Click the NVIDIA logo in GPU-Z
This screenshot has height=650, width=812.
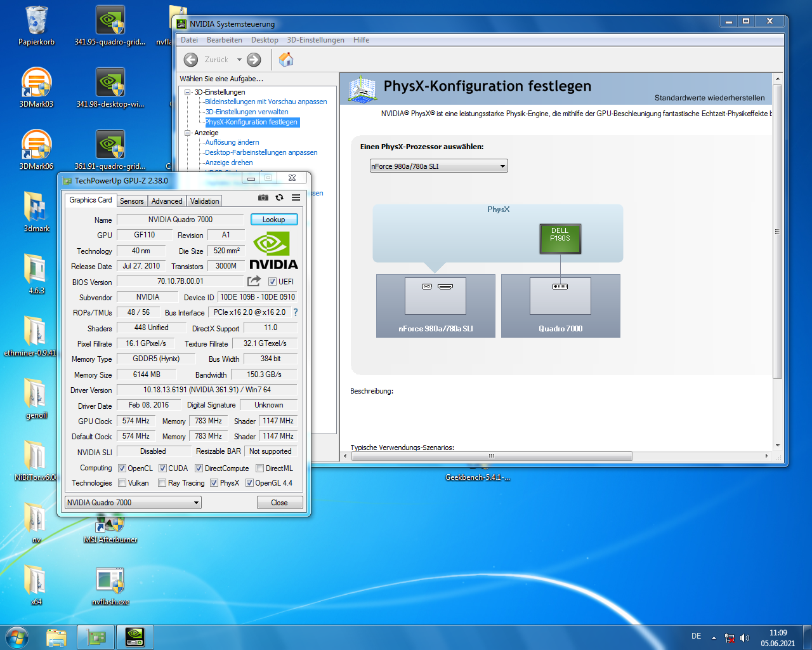[x=273, y=251]
